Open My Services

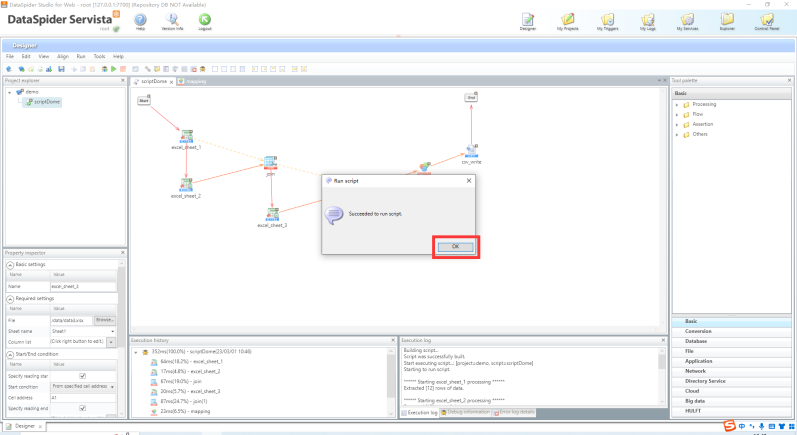(687, 21)
